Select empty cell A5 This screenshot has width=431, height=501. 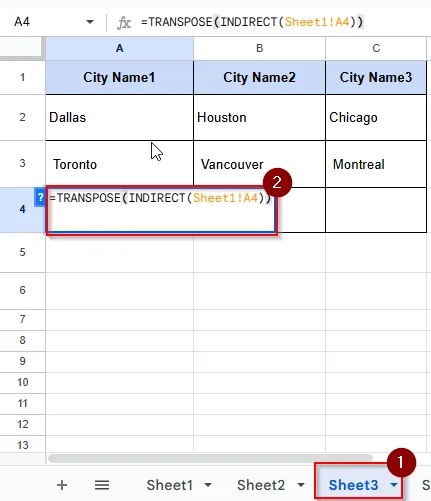coord(119,252)
